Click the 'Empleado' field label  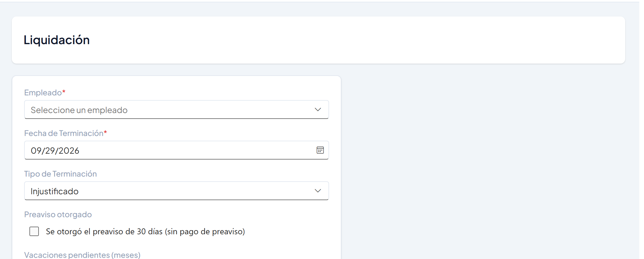[x=43, y=93]
